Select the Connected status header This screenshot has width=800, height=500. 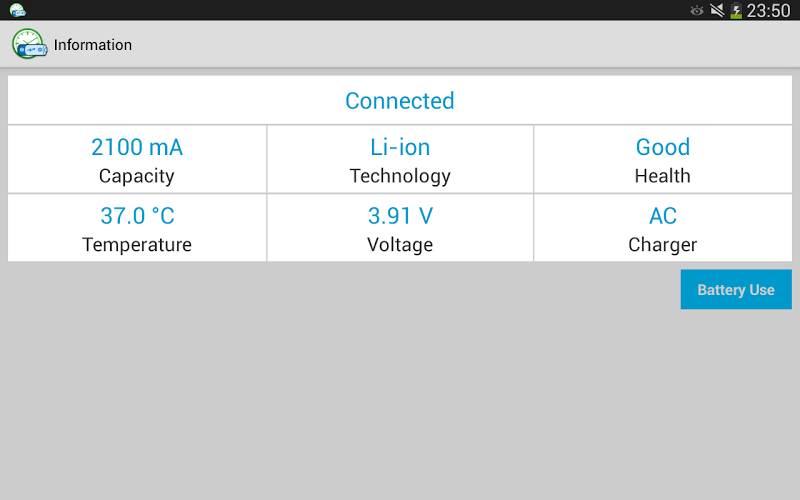point(400,101)
